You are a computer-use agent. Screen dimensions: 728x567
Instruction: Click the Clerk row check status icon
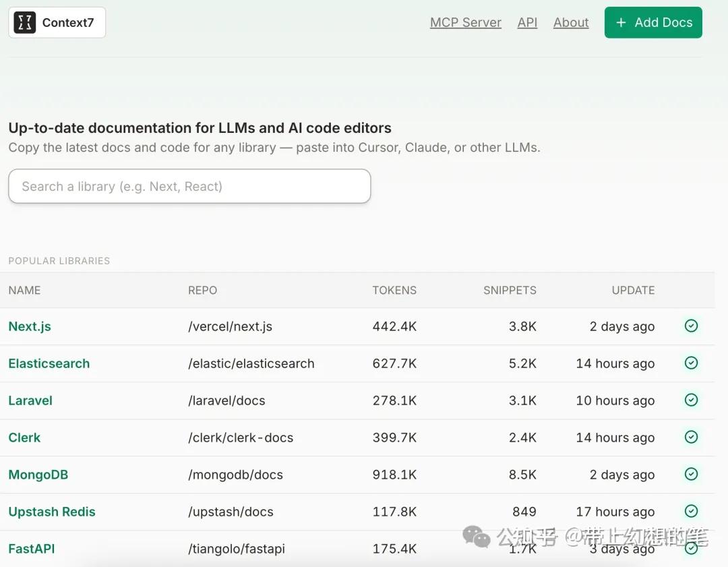coord(691,437)
